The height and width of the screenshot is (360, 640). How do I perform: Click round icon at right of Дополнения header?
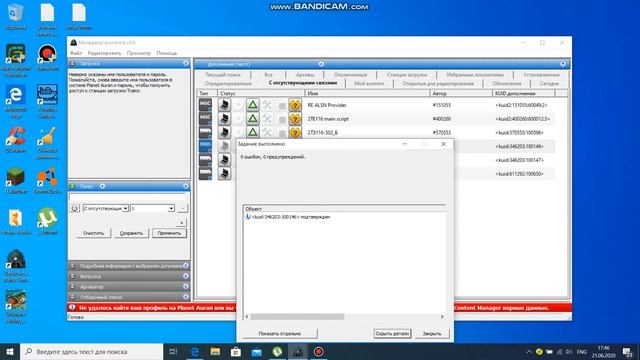click(x=563, y=64)
